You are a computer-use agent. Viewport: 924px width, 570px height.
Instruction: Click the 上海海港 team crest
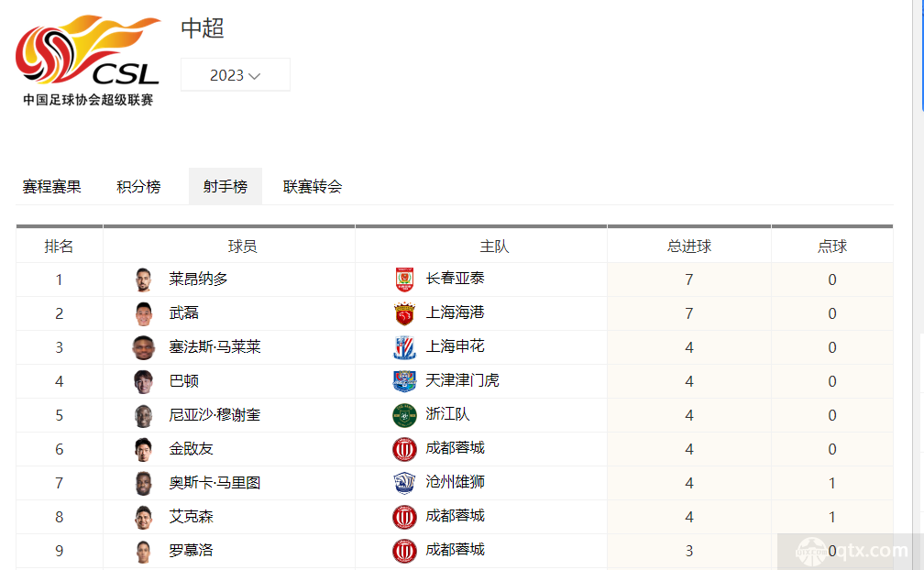click(x=404, y=313)
